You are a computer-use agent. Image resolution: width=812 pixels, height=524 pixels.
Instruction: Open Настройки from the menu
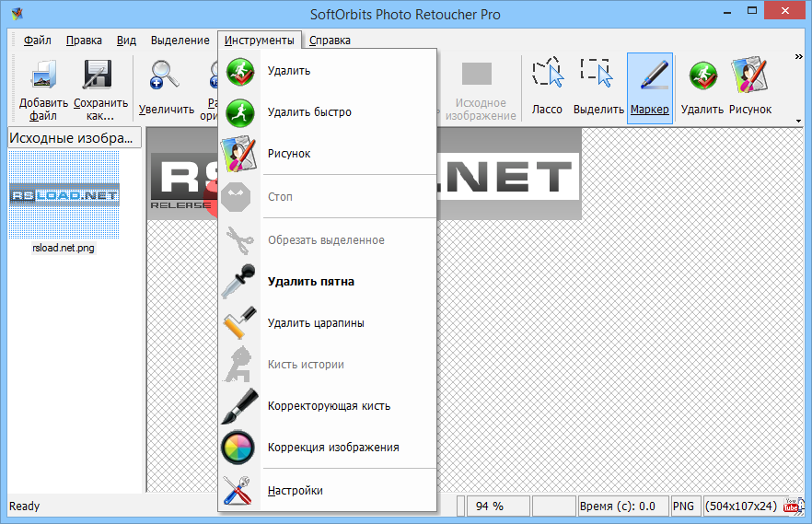coord(328,490)
